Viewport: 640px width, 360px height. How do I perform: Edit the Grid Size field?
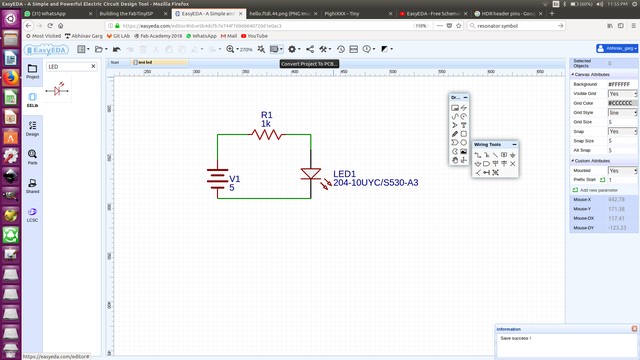(622, 122)
